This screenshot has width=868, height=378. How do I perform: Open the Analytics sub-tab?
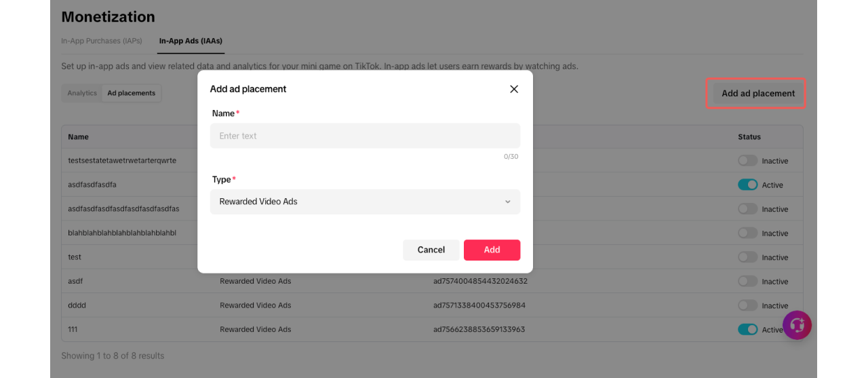point(82,93)
